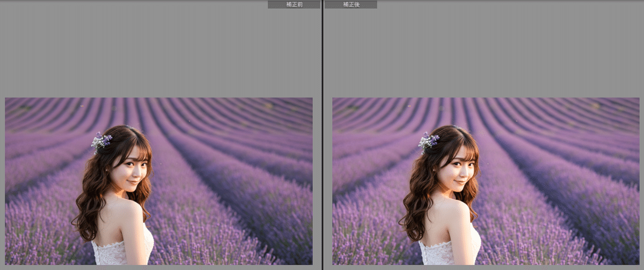Image resolution: width=644 pixels, height=270 pixels.
Task: Click the hair flower in the 補正前 photo
Action: pos(101,141)
